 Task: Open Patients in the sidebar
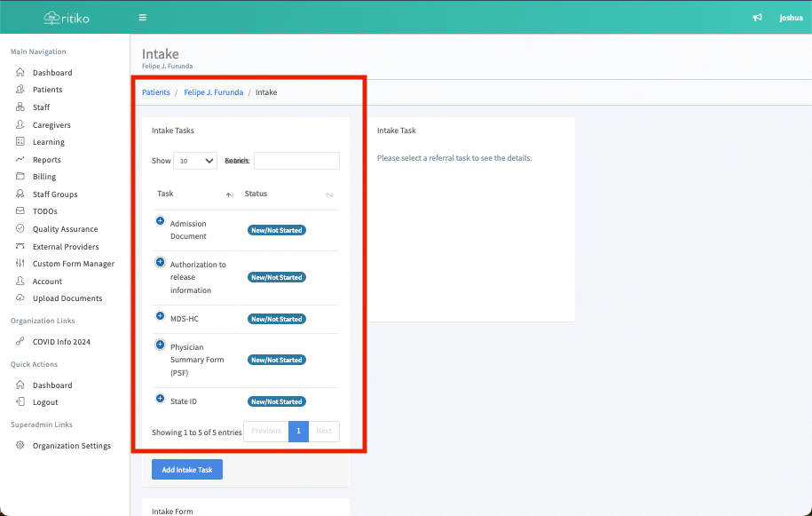click(x=47, y=90)
